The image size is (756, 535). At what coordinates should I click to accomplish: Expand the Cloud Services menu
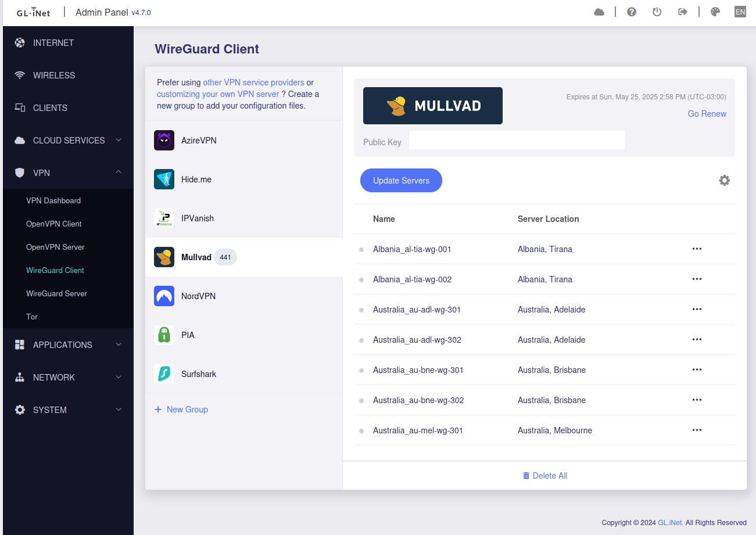point(68,141)
